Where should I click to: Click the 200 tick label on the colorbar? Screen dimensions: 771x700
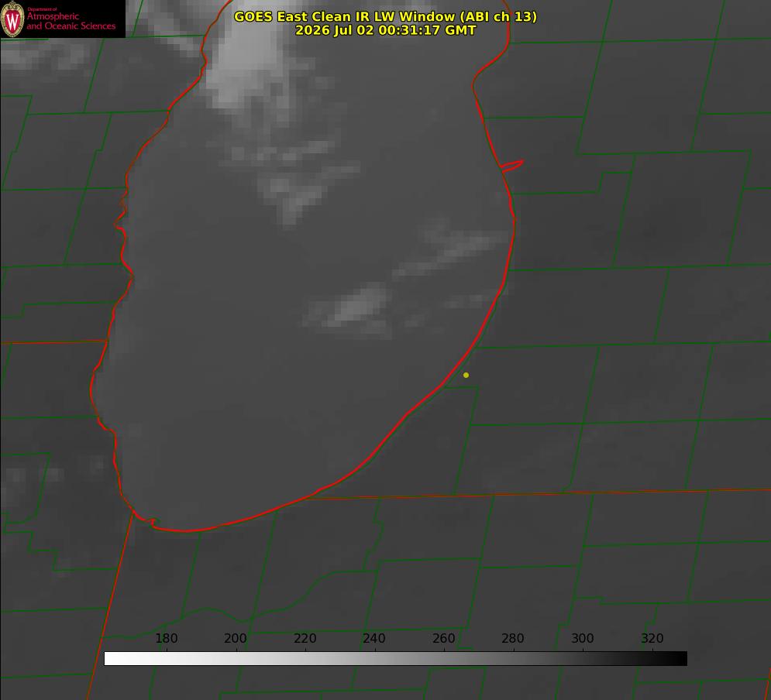coord(236,638)
